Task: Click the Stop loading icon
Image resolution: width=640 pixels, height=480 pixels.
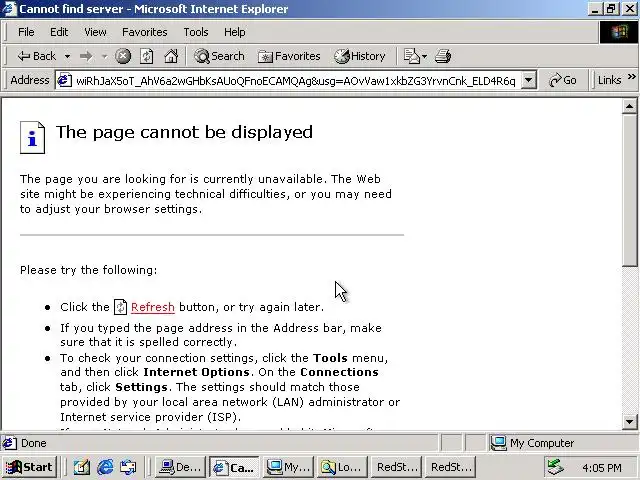Action: (x=122, y=56)
